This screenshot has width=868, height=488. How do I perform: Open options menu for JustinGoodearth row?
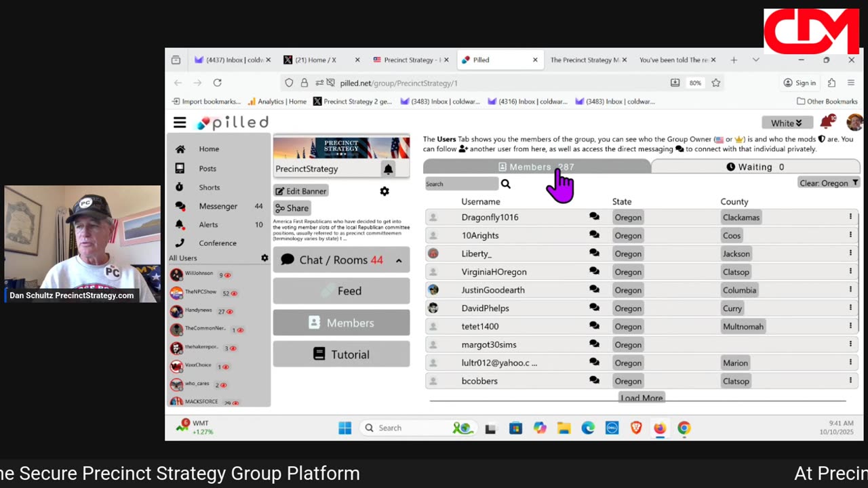click(x=850, y=289)
